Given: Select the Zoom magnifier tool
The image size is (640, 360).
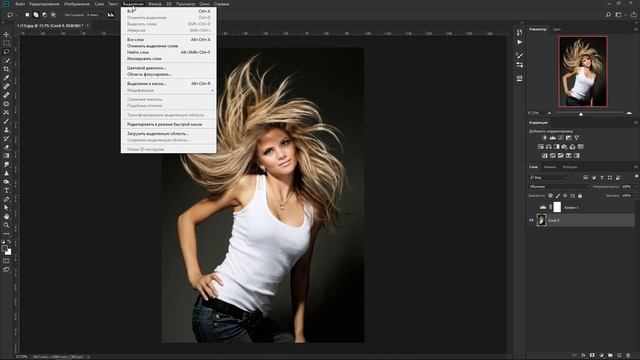Looking at the screenshot, I should click(6, 225).
